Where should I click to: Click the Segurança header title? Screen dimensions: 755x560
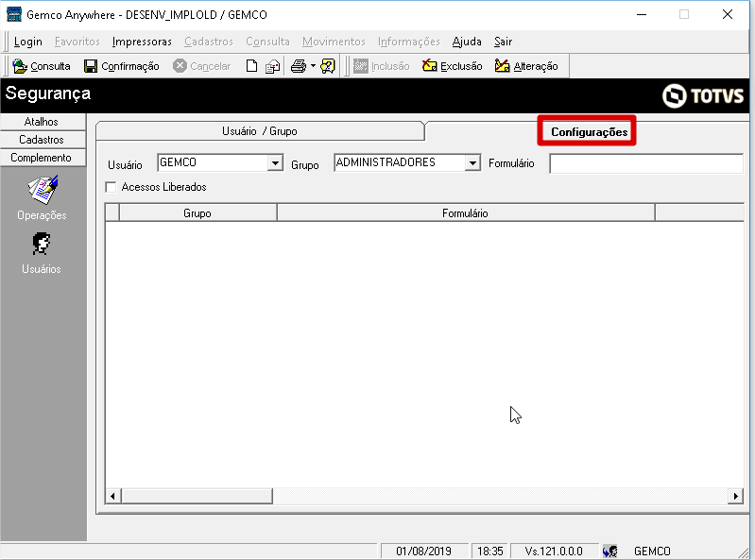coord(48,93)
